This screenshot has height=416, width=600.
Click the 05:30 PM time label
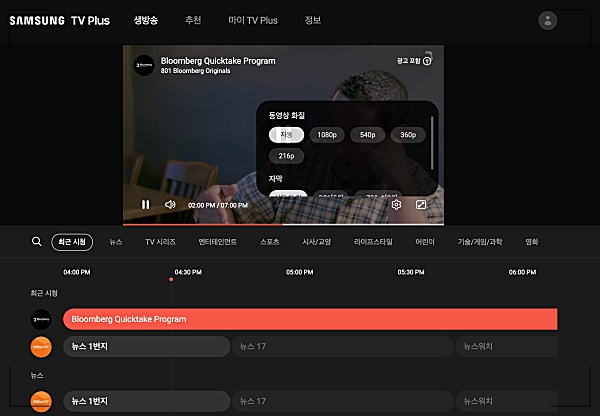pyautogui.click(x=411, y=272)
